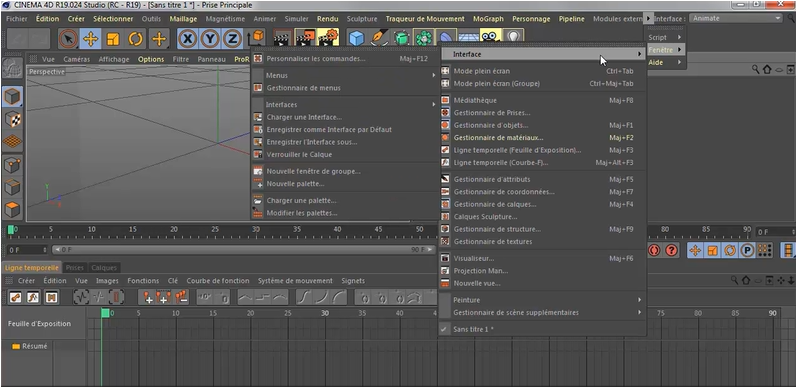Image resolution: width=797 pixels, height=388 pixels.
Task: Expand the Interfaces submenu
Action: point(345,104)
